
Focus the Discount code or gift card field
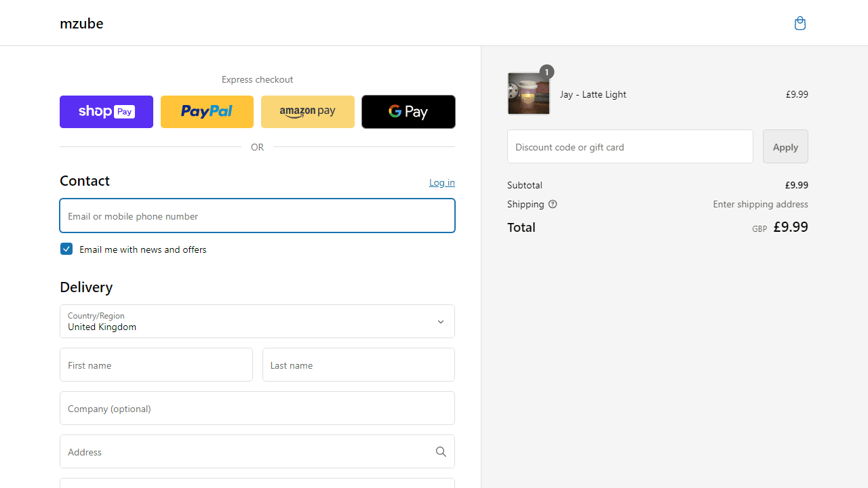(x=630, y=146)
